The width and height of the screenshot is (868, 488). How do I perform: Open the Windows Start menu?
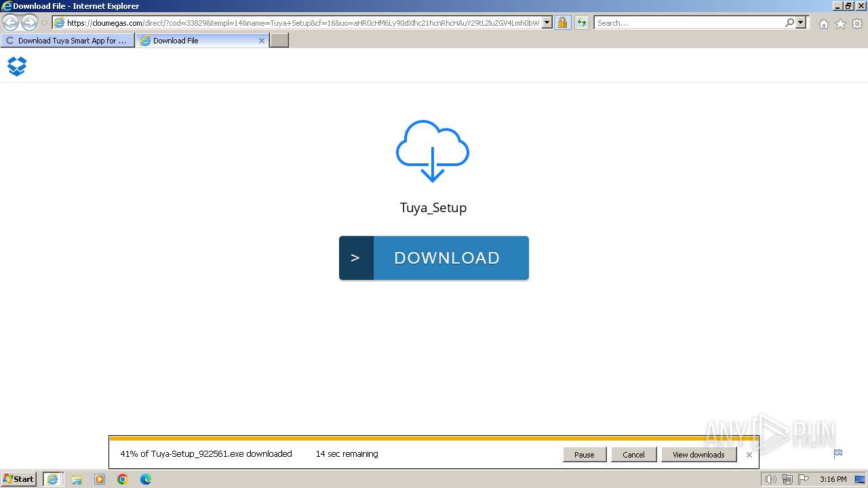pyautogui.click(x=19, y=479)
